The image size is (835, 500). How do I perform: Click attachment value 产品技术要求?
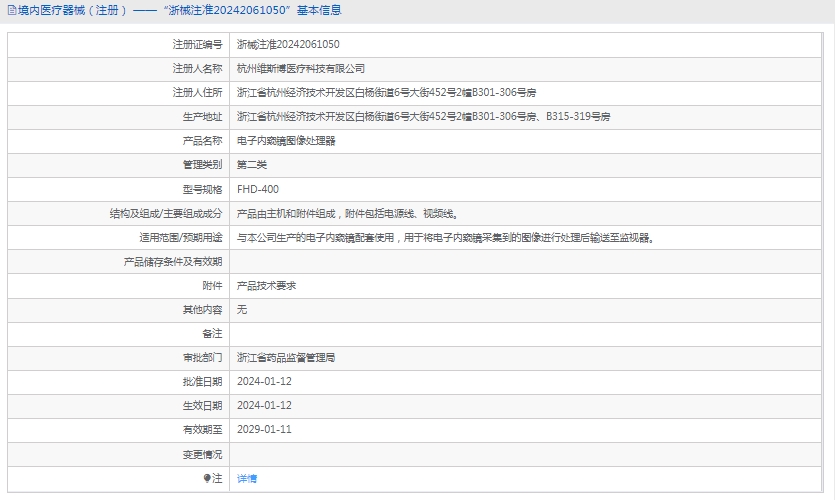point(266,286)
